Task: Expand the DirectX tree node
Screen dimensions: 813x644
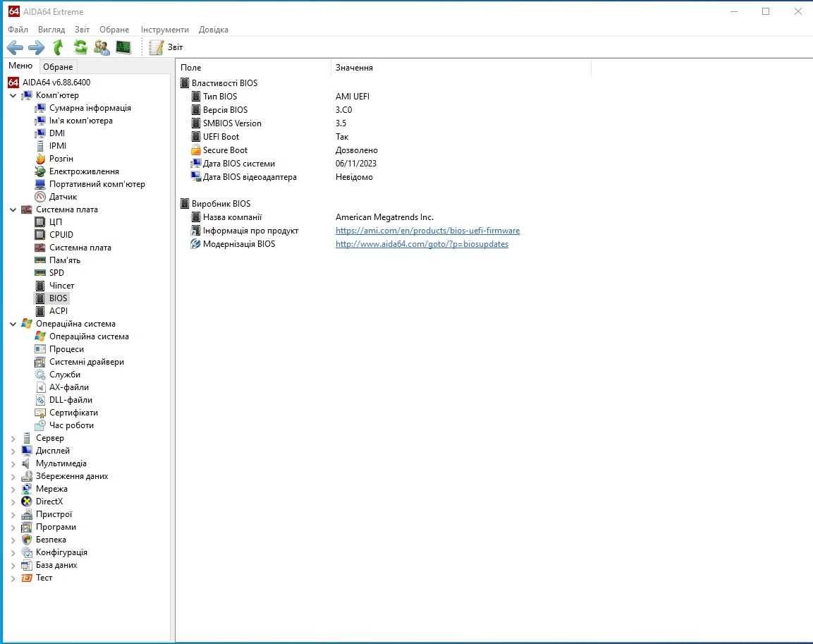Action: 13,502
